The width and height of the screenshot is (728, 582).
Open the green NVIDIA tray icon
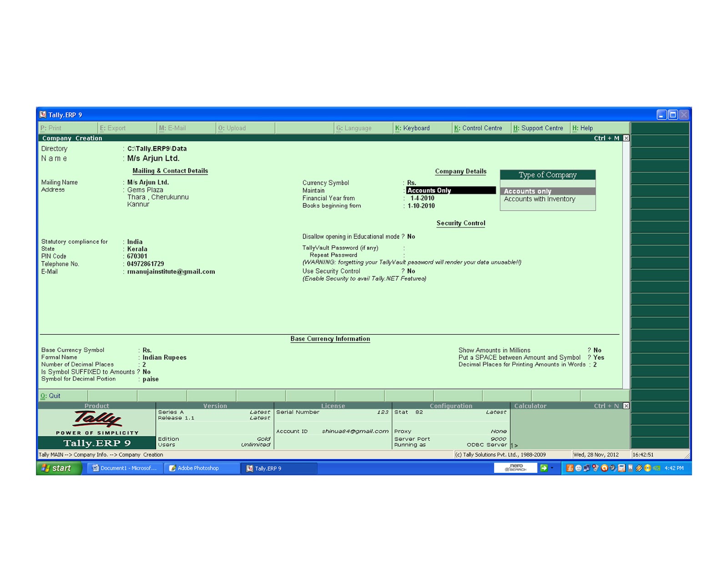(x=657, y=468)
